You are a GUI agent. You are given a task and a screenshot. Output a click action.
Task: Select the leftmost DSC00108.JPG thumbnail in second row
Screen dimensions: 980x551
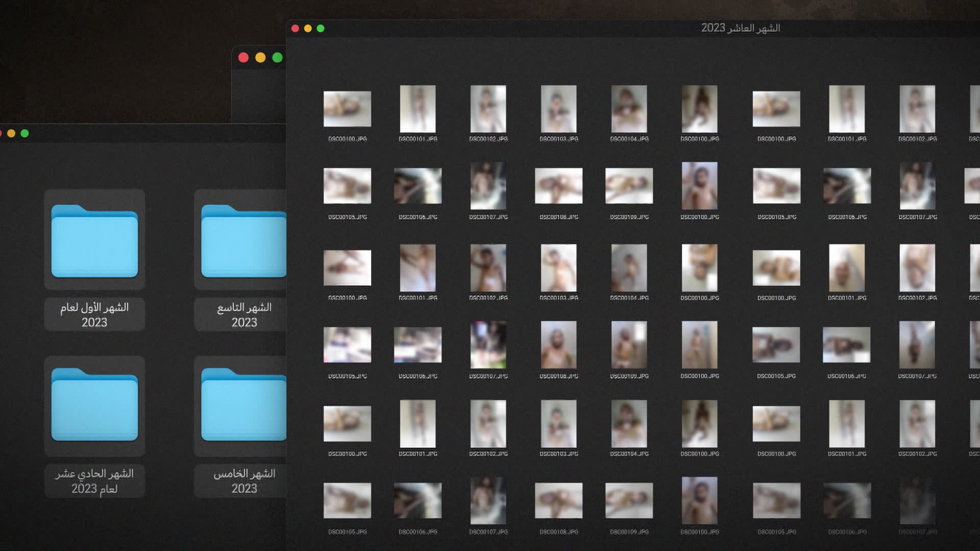tap(558, 186)
